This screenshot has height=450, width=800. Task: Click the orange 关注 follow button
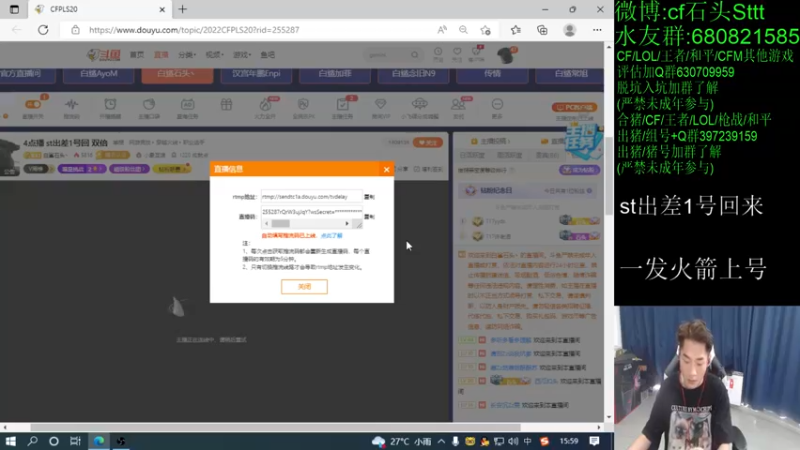pyautogui.click(x=428, y=143)
